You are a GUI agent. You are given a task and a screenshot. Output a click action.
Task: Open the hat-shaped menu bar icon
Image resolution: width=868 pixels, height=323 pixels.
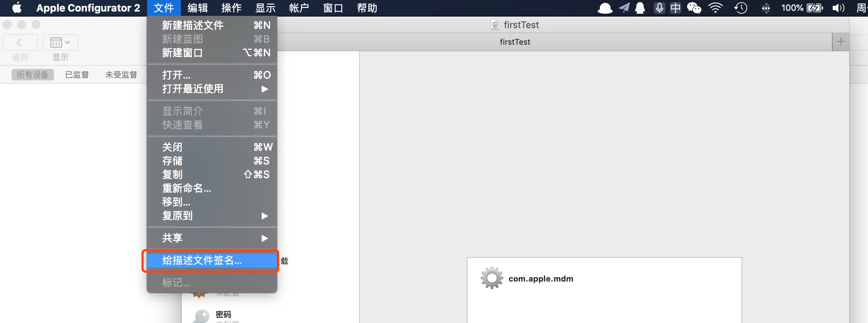coord(605,8)
